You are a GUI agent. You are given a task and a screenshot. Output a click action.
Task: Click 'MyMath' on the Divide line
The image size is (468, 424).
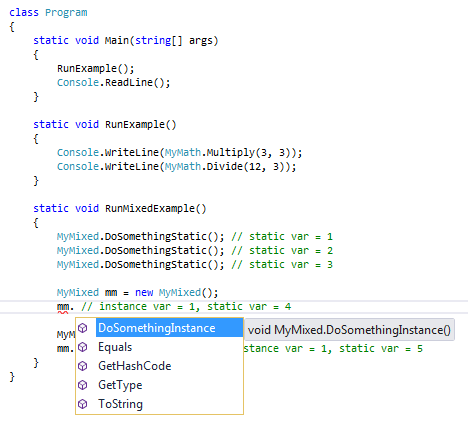183,167
